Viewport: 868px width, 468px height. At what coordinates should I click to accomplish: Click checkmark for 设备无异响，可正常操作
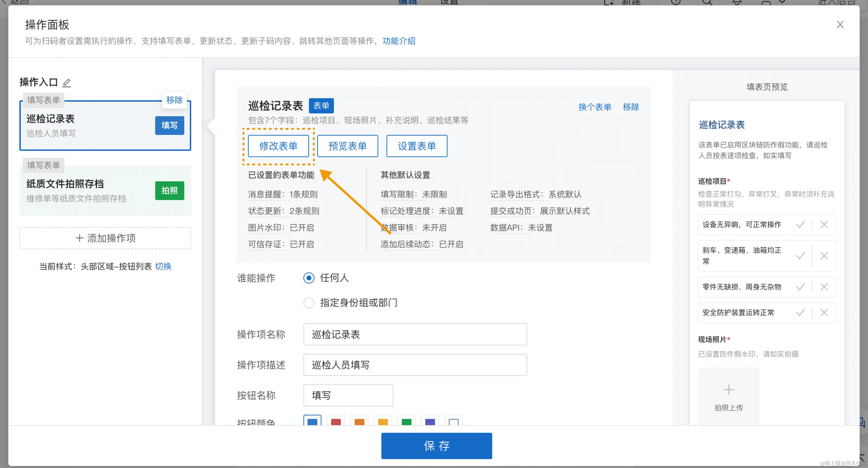click(801, 225)
